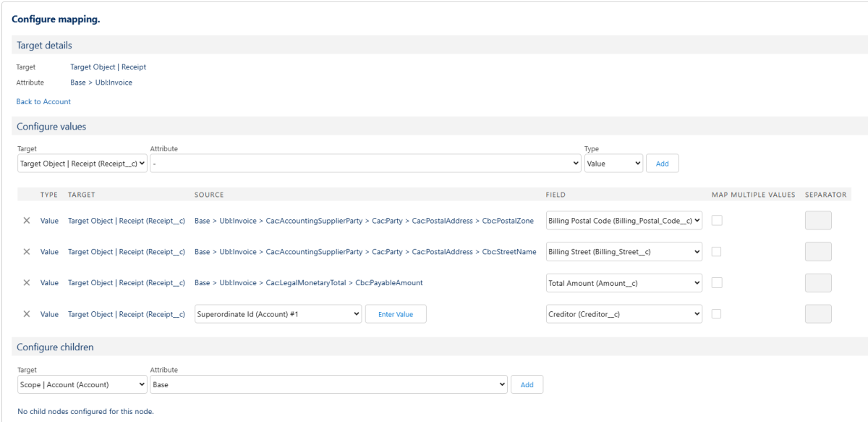Open the Billing Street field dropdown
Image resolution: width=868 pixels, height=422 pixels.
pos(625,252)
